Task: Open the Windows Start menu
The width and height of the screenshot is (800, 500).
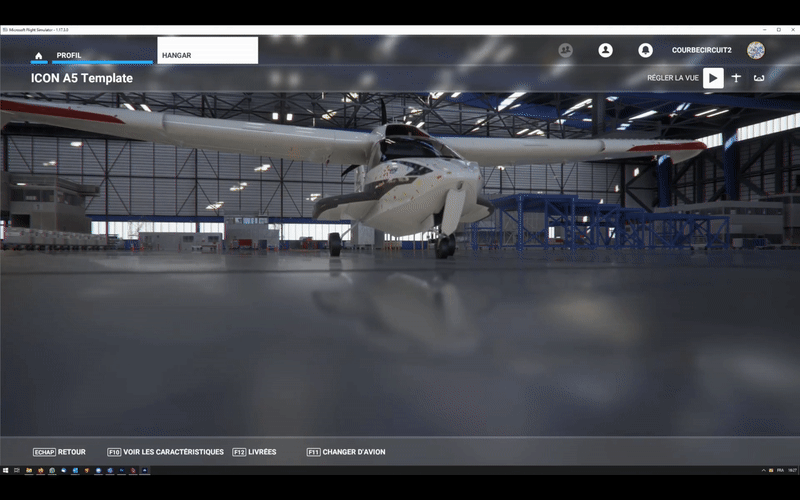Action: pyautogui.click(x=5, y=470)
